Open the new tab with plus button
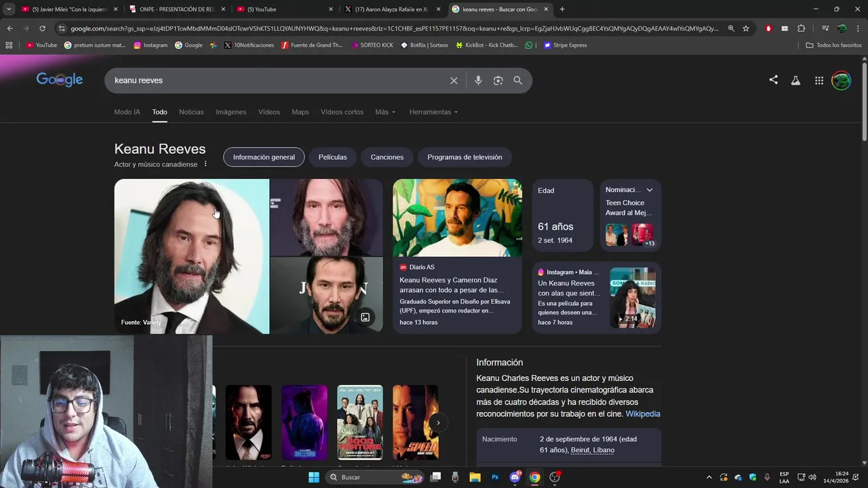This screenshot has height=488, width=868. click(562, 9)
